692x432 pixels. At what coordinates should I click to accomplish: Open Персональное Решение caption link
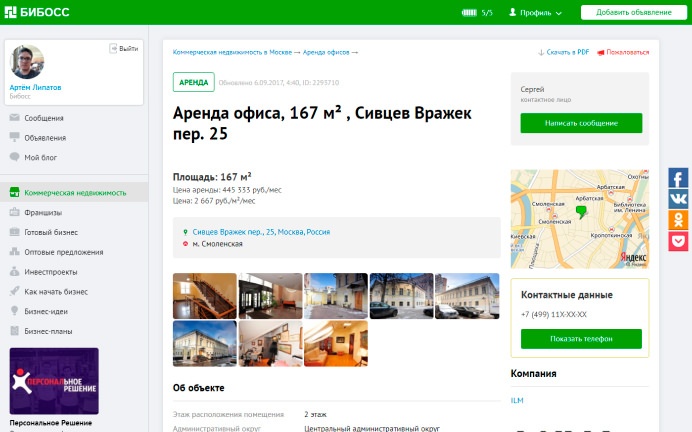tap(51, 423)
